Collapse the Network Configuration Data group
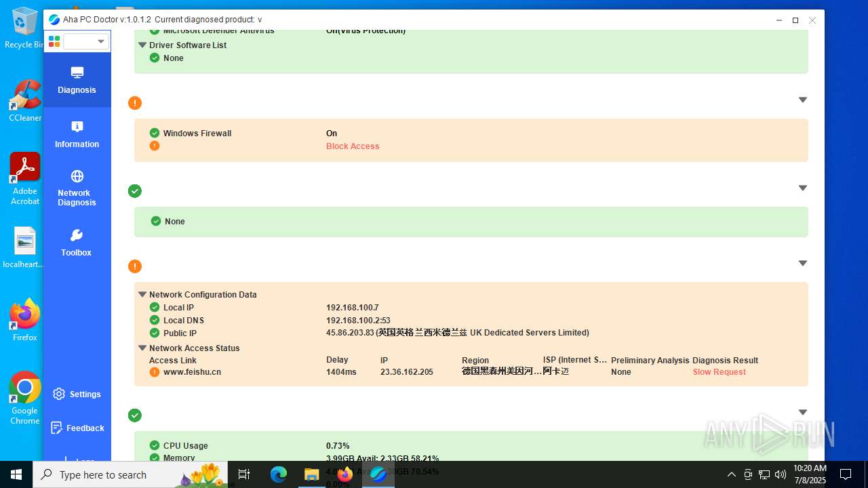This screenshot has height=488, width=868. tap(142, 294)
